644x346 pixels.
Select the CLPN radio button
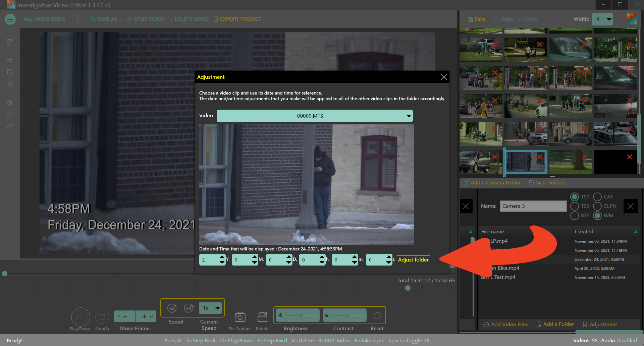(x=597, y=206)
